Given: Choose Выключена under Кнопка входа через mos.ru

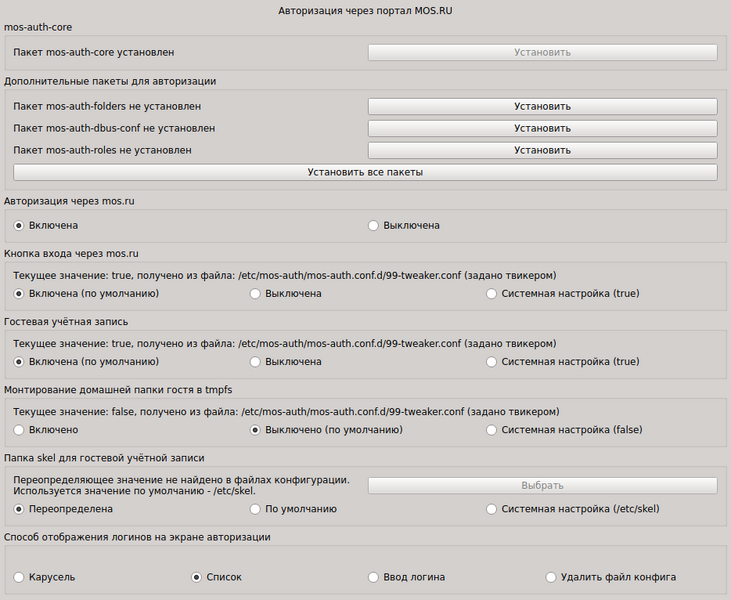Looking at the screenshot, I should tap(255, 294).
